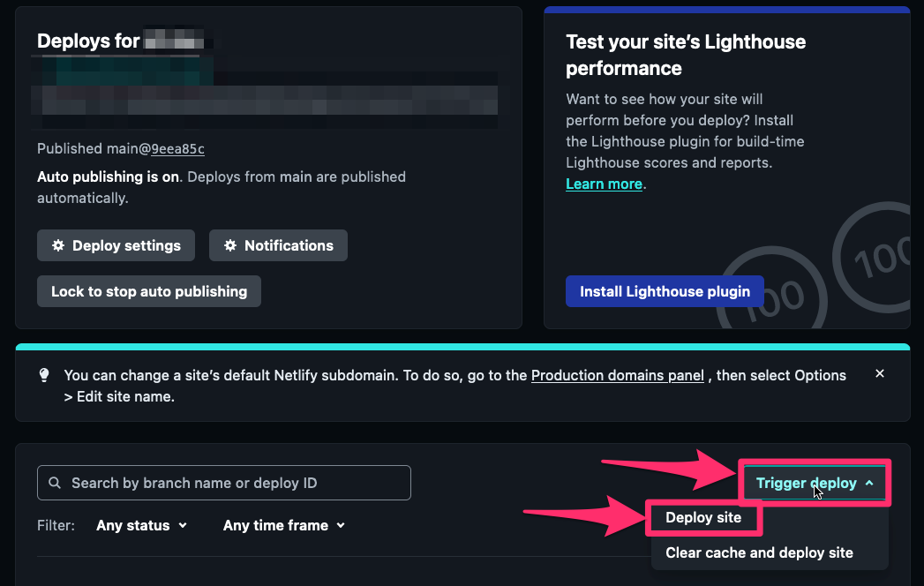This screenshot has height=586, width=924.
Task: Collapse the Trigger deploy dropdown
Action: tap(814, 484)
